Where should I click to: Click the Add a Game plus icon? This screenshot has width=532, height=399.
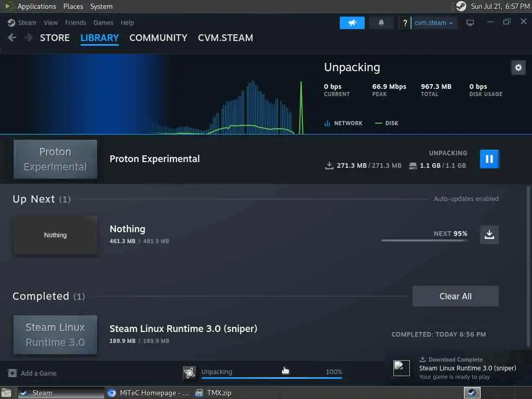pyautogui.click(x=12, y=373)
